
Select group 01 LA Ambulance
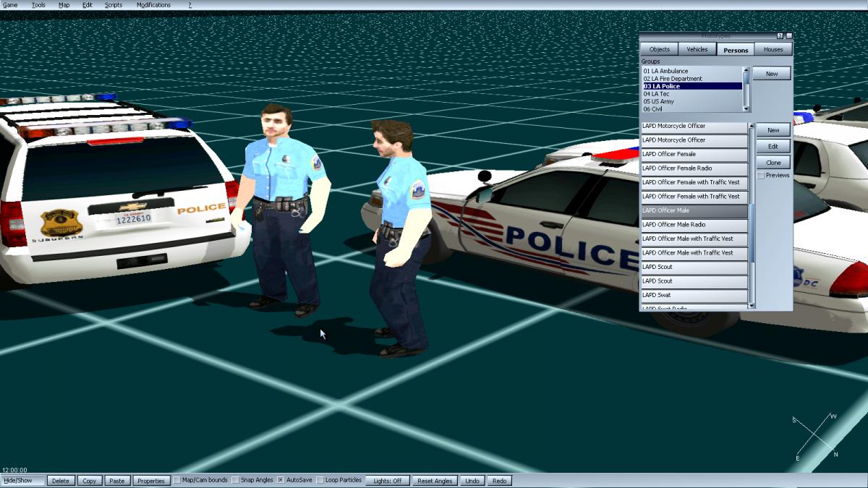tap(692, 71)
